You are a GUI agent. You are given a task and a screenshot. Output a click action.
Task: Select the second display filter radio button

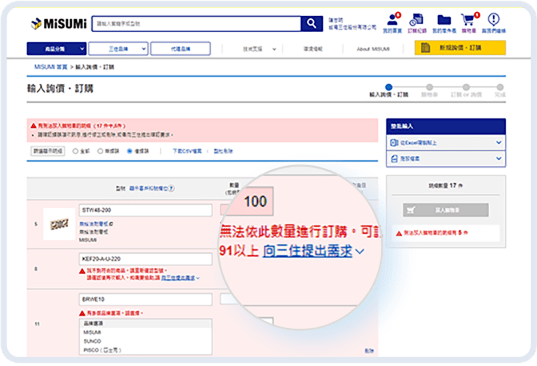[x=100, y=151]
